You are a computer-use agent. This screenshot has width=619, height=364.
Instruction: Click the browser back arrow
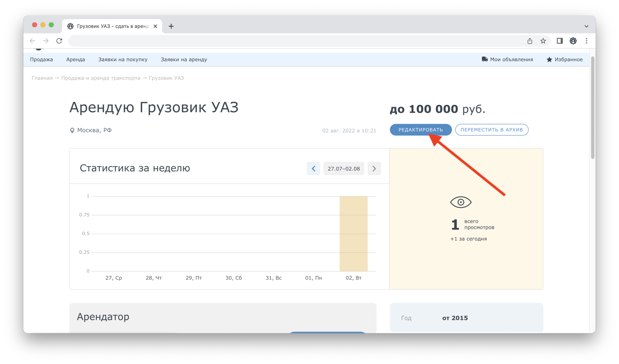pyautogui.click(x=32, y=41)
